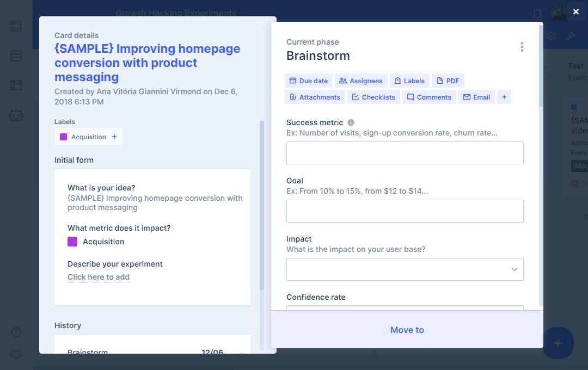Open the Checklists option

click(373, 97)
